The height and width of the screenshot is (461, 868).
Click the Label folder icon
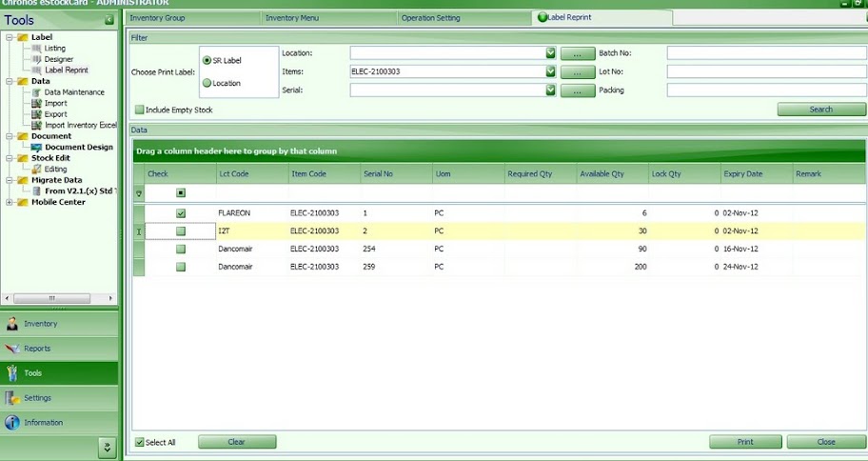tap(23, 37)
